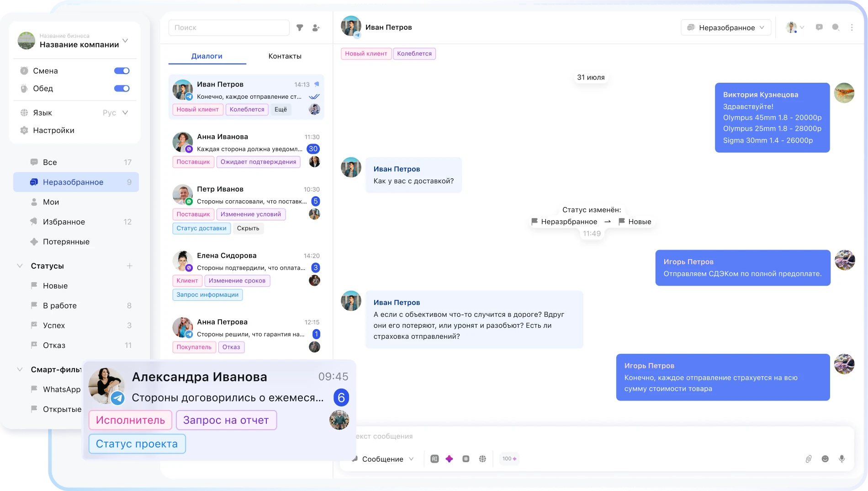Collapse the Статусы section chevron
The width and height of the screenshot is (868, 491).
(20, 266)
